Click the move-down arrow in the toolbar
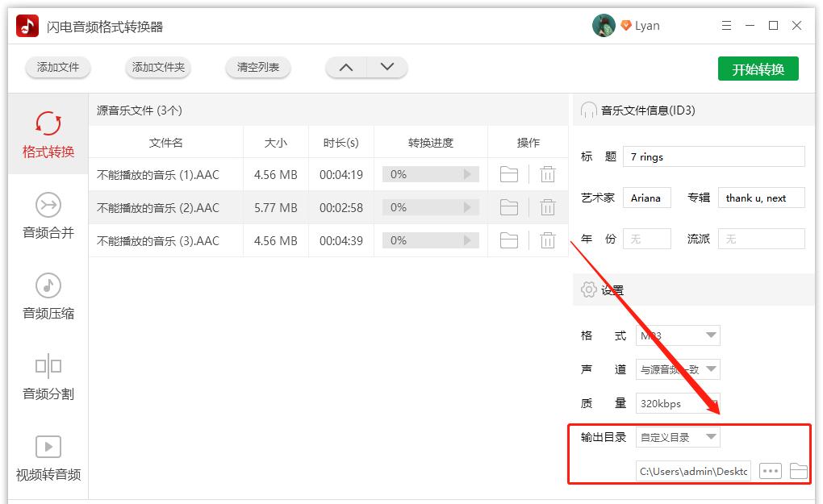823x504 pixels. 386,68
